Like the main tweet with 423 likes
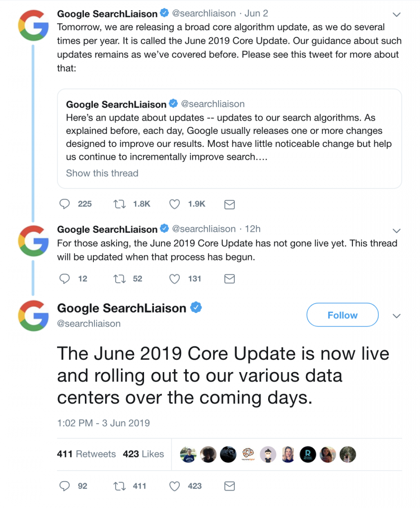 click(174, 486)
